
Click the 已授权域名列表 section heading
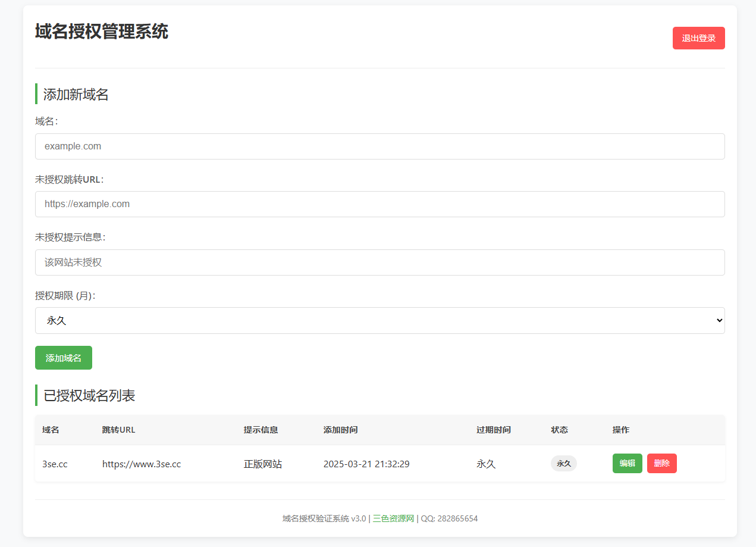coord(89,395)
